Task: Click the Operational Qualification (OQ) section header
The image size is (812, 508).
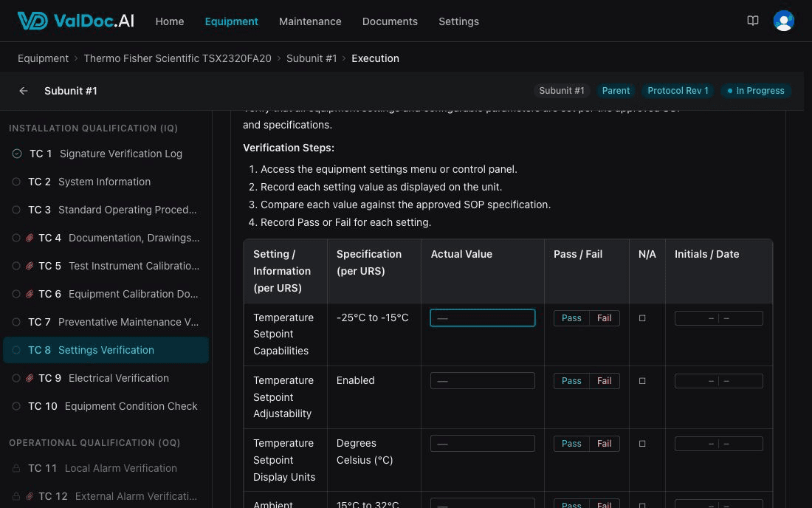Action: pos(94,443)
